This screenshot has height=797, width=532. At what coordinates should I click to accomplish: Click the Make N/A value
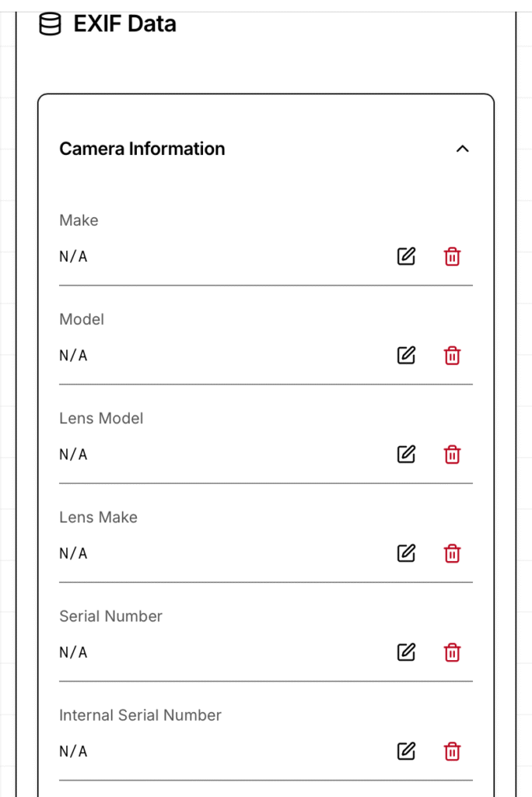pyautogui.click(x=73, y=256)
